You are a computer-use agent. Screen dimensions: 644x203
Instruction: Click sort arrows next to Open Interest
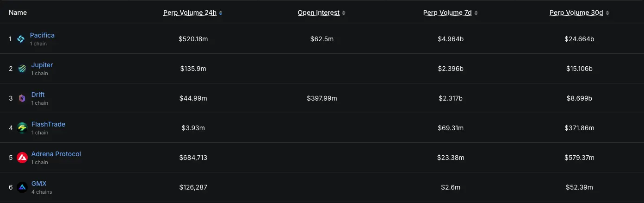tap(344, 13)
